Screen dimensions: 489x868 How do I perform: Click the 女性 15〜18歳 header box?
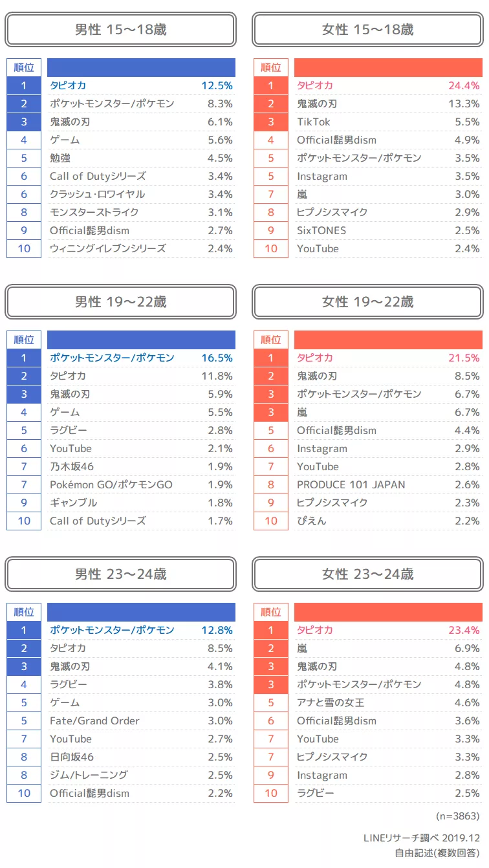pos(367,30)
